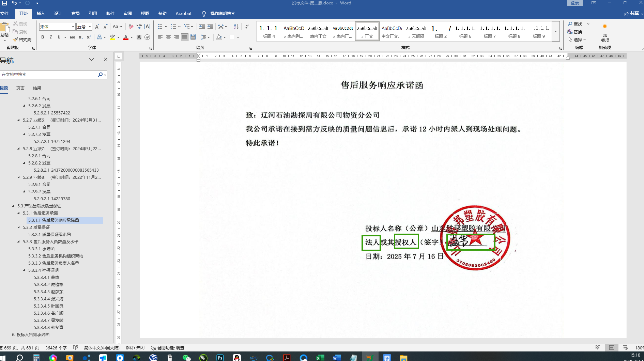Apply a numbered list
Screen dimensions: 644x361
point(173,27)
